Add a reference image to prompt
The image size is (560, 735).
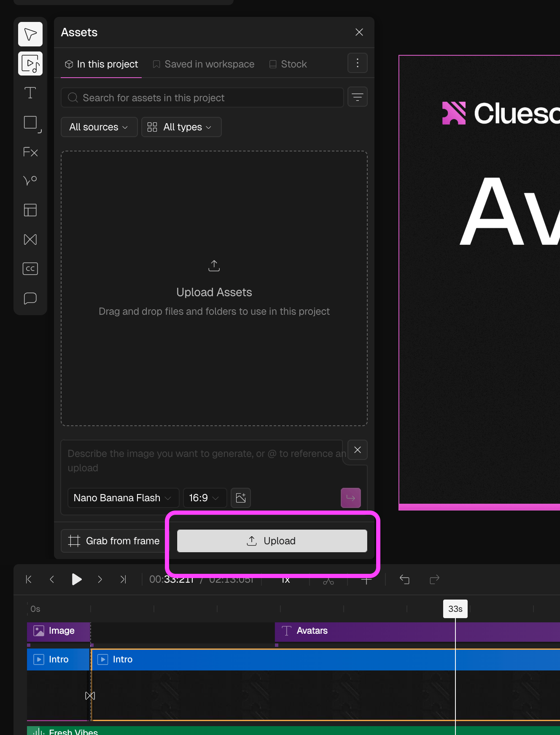tap(241, 498)
